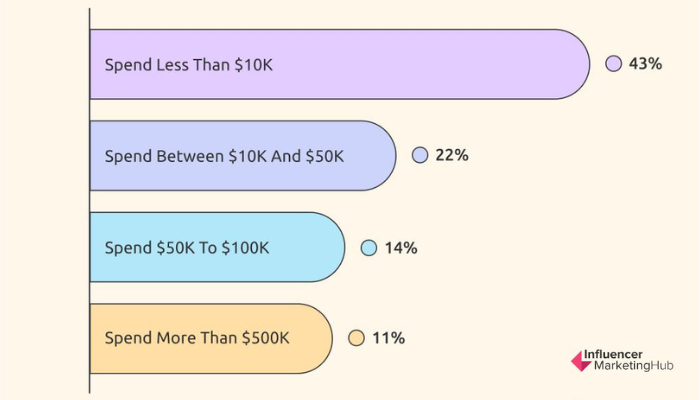Viewport: 700px width, 400px height.
Task: Click the 'Spend $50K To $100K' text
Action: click(187, 248)
